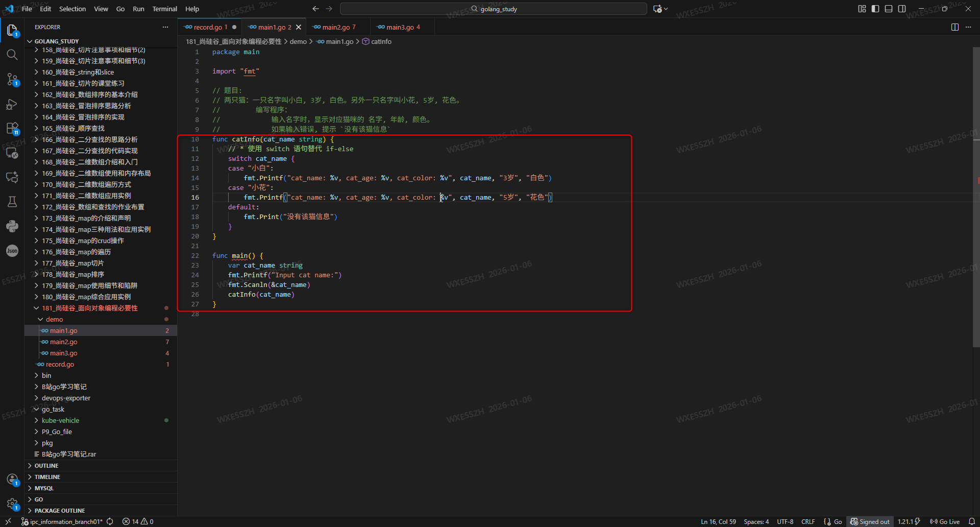
Task: Open the Manage gear settings menu
Action: (12, 504)
